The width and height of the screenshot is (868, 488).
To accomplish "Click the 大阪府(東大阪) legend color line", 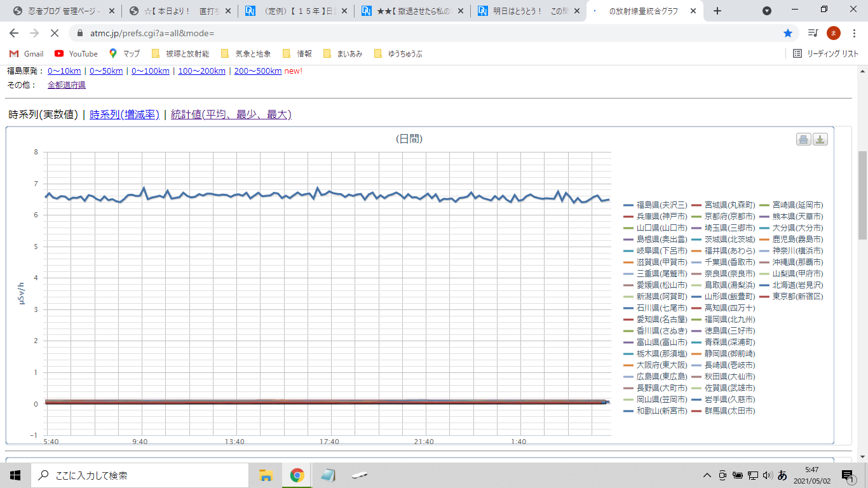I will (628, 365).
